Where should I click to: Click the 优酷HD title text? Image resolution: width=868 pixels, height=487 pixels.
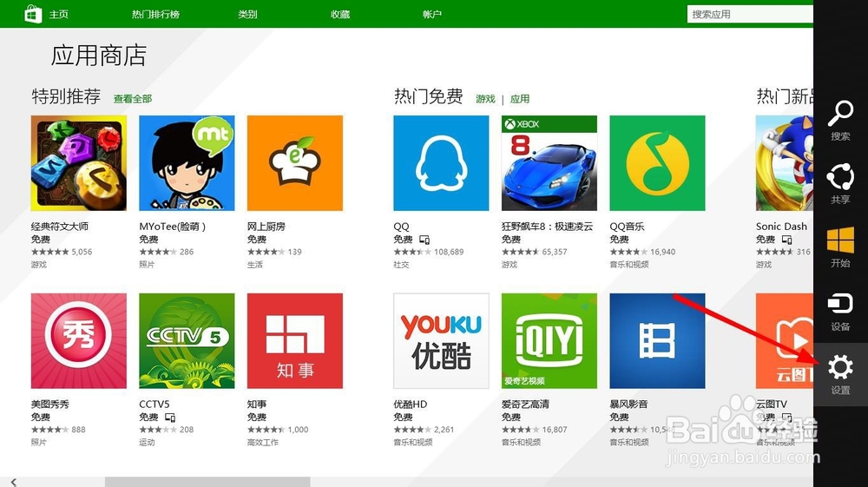pos(411,404)
